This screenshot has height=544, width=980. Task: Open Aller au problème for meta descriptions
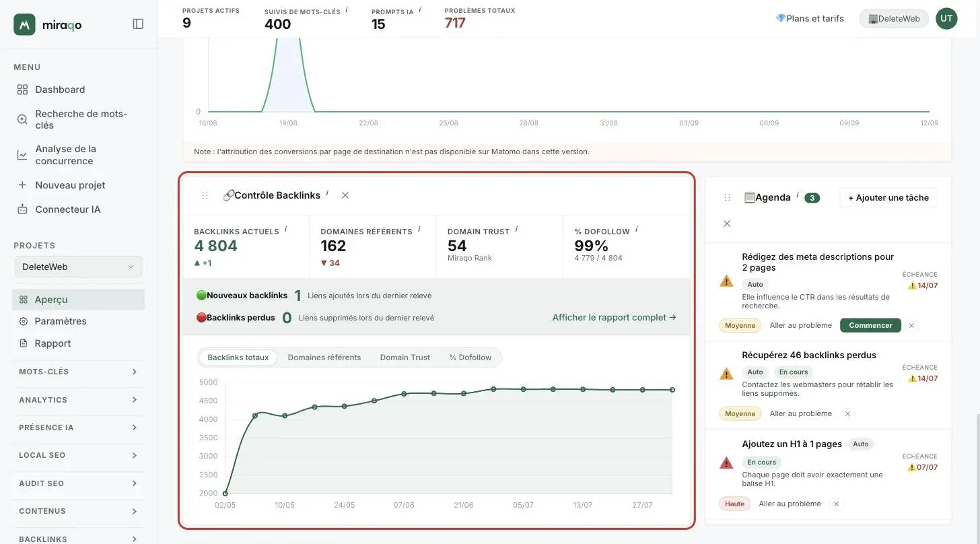click(801, 325)
